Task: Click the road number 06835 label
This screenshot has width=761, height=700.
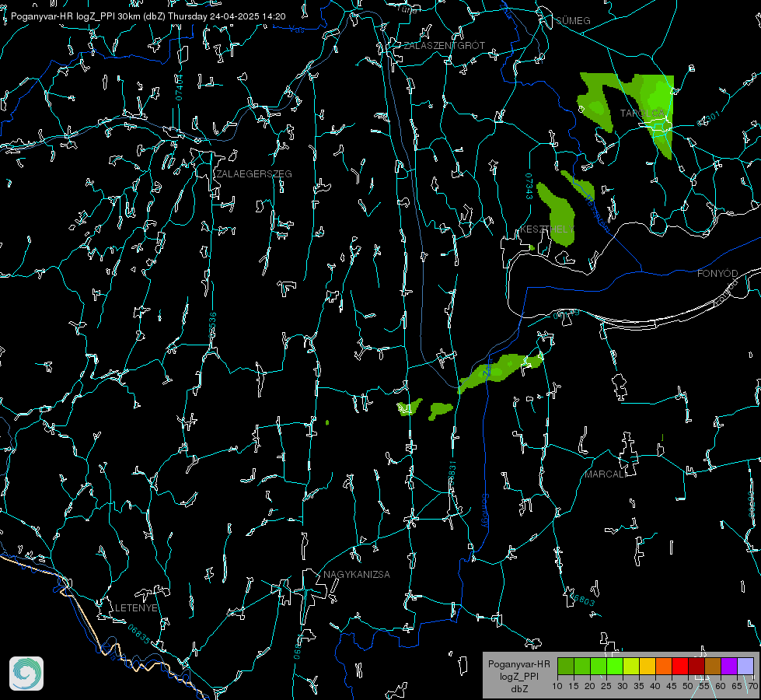Action: [139, 634]
